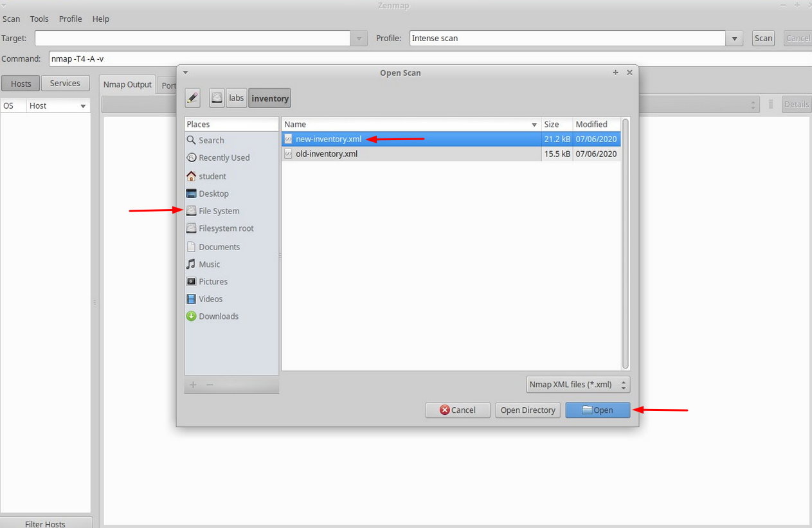
Task: Toggle the inventory path button
Action: [270, 98]
